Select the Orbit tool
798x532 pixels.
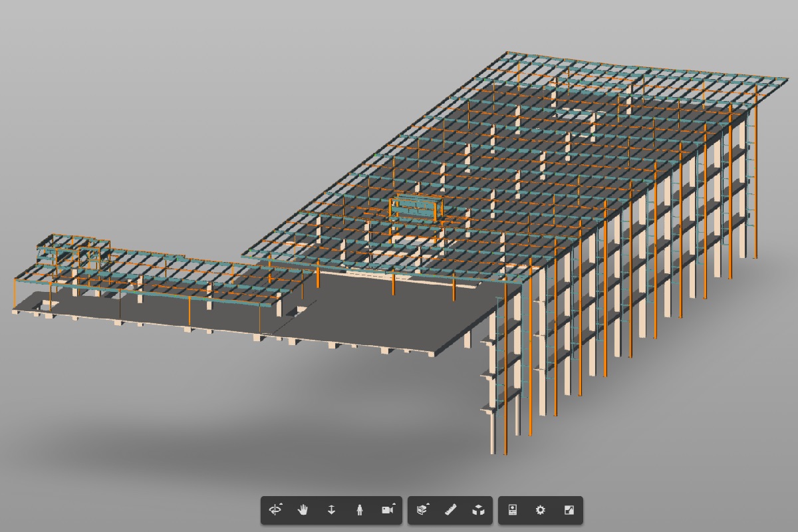tap(275, 510)
